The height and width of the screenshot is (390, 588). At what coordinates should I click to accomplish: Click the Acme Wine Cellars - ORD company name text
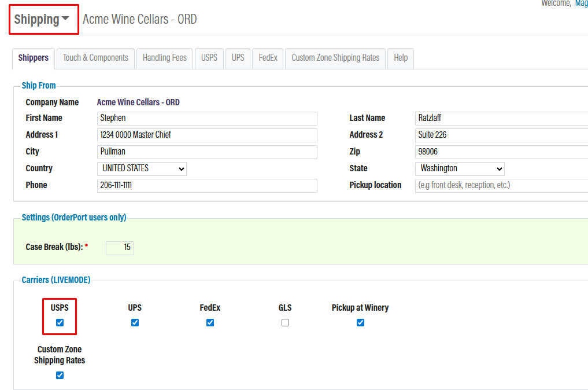pos(138,102)
